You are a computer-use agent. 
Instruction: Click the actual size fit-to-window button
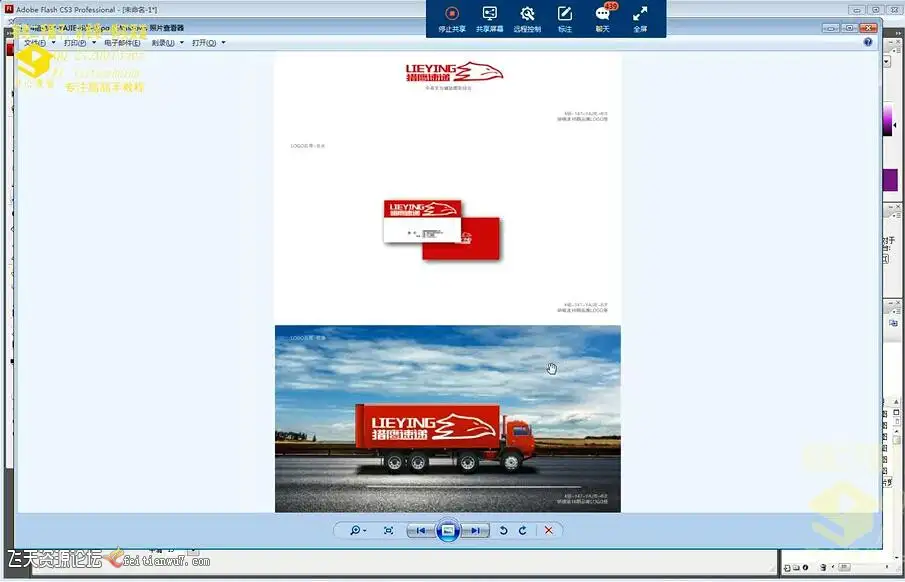coord(388,530)
